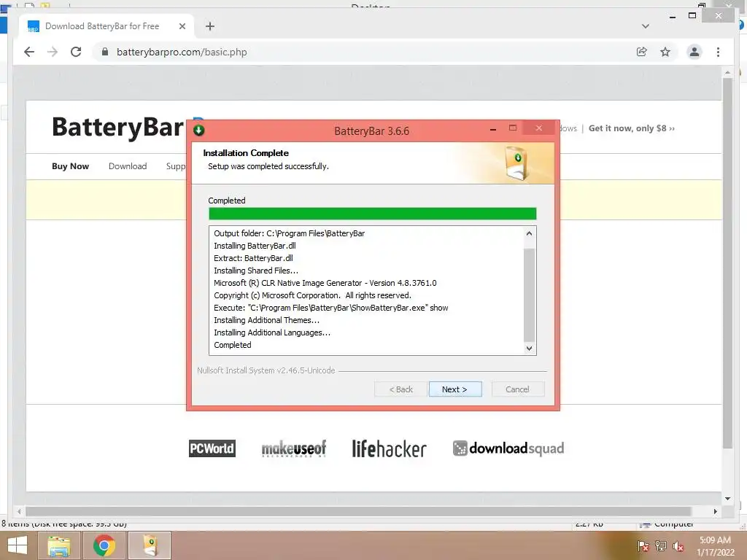This screenshot has width=747, height=560.
Task: Bookmark this page with star icon
Action: 665,52
